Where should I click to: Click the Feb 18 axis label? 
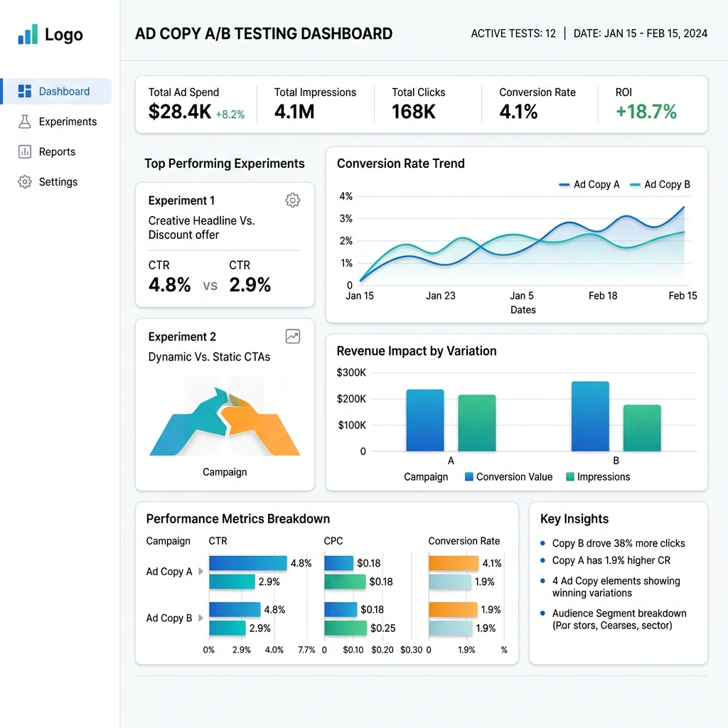(x=603, y=296)
